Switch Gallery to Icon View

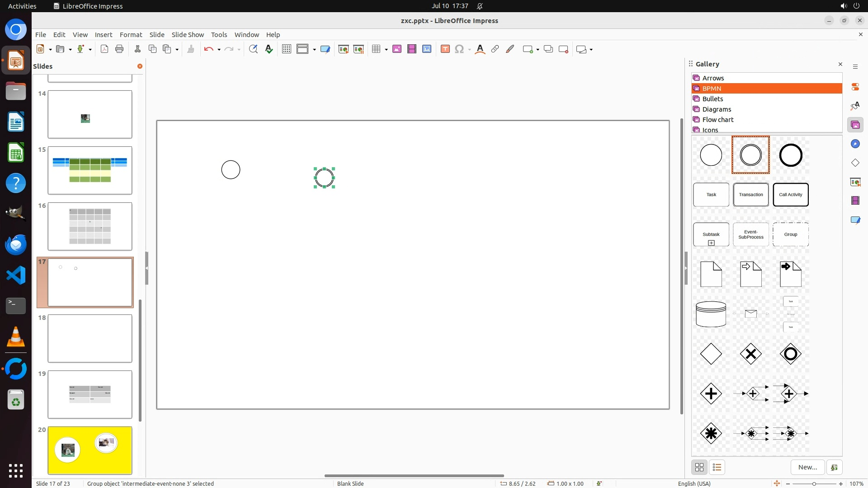[x=699, y=467]
